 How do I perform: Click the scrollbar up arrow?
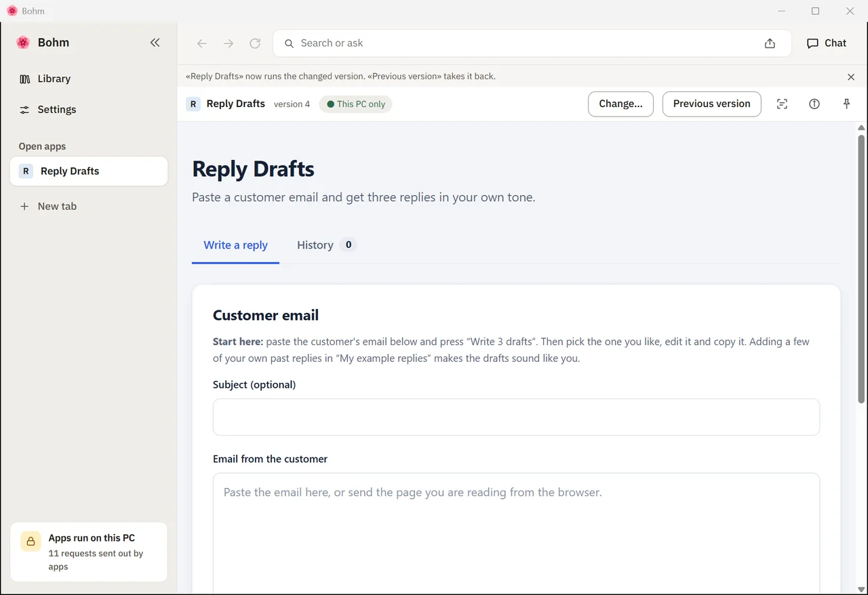pos(861,127)
